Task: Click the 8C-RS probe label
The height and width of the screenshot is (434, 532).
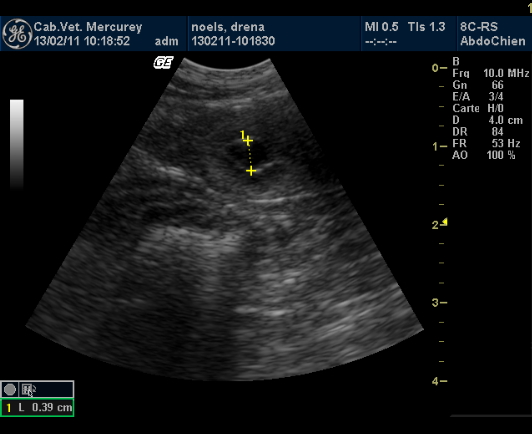Action: (x=479, y=27)
